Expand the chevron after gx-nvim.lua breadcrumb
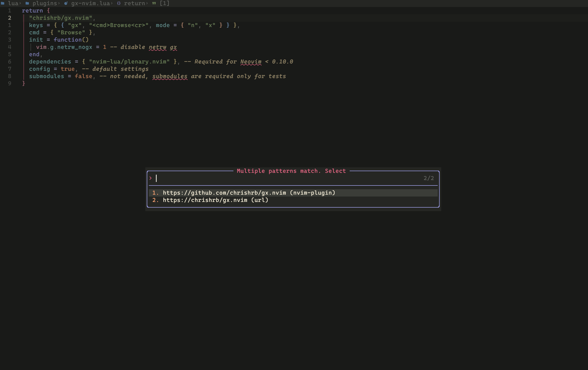 (112, 3)
